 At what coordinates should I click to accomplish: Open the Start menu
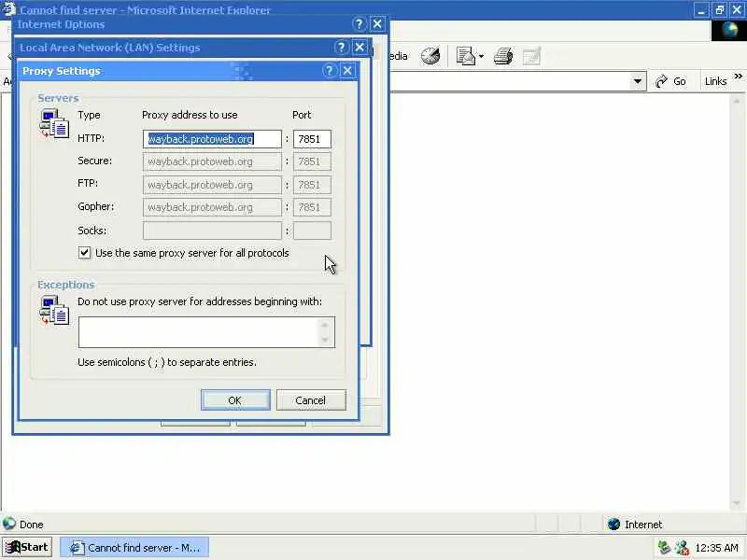tap(27, 547)
